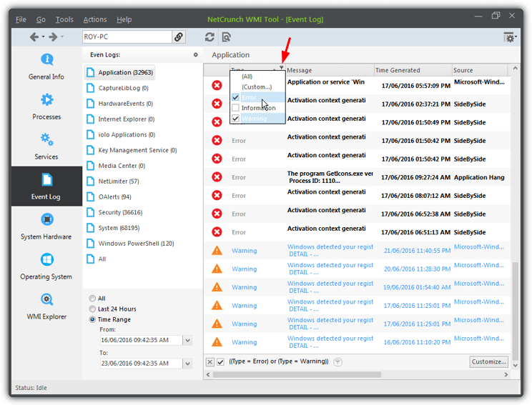Select the Time Range radio button

click(x=92, y=319)
